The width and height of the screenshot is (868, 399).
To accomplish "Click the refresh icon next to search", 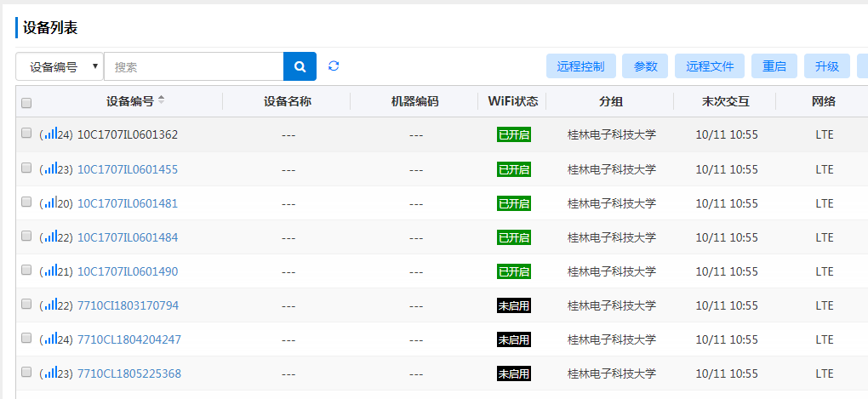I will coord(334,66).
